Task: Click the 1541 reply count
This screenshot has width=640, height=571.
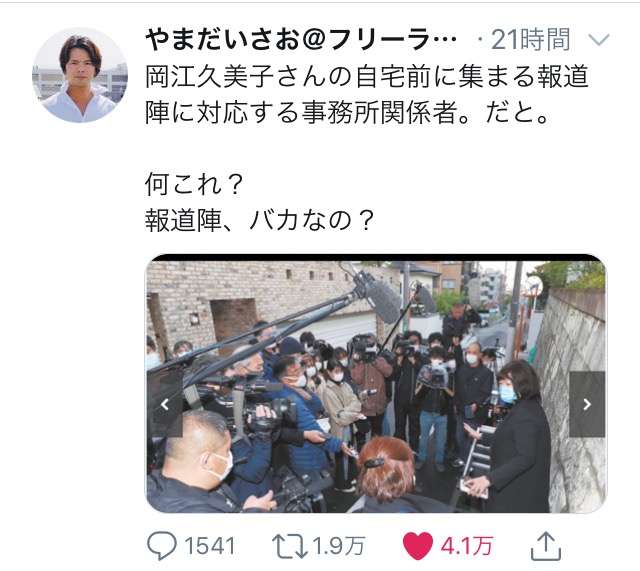Action: pyautogui.click(x=210, y=546)
